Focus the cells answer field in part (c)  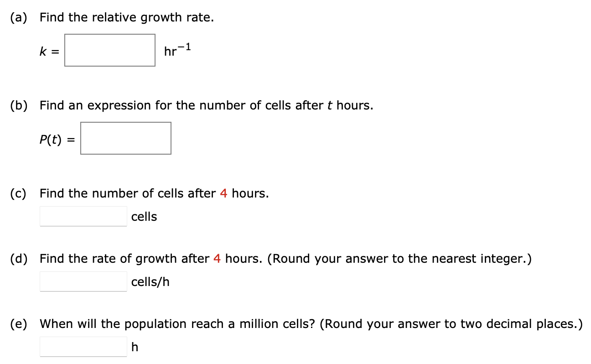pos(83,216)
